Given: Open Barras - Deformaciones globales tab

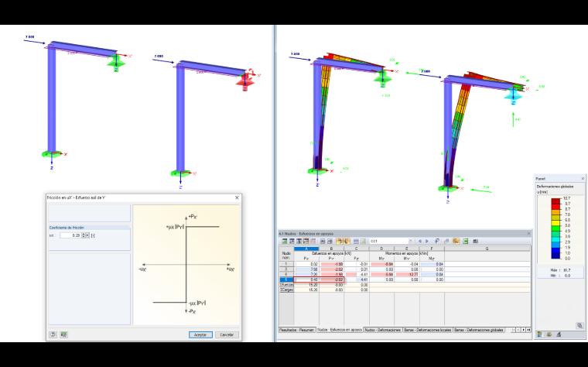Looking at the screenshot, I should coord(478,330).
